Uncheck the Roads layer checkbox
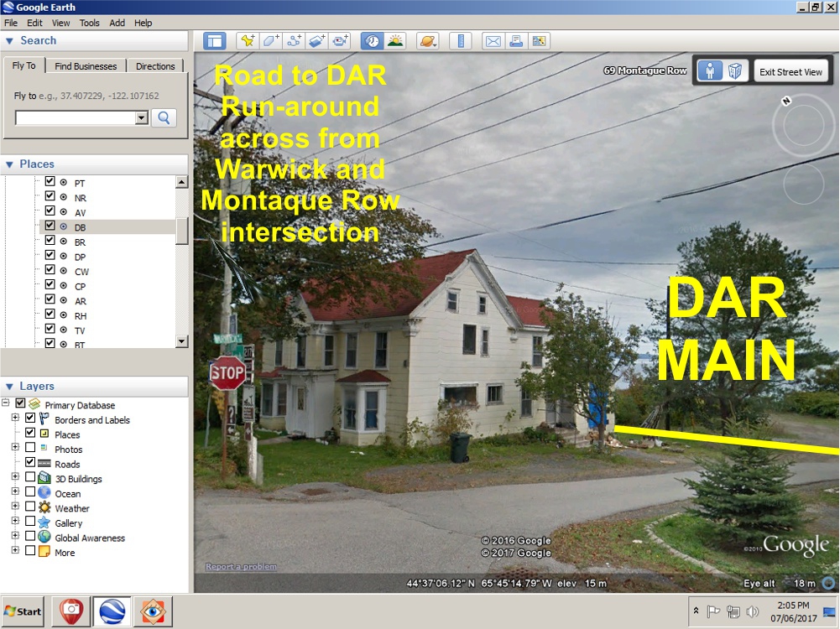 point(31,464)
